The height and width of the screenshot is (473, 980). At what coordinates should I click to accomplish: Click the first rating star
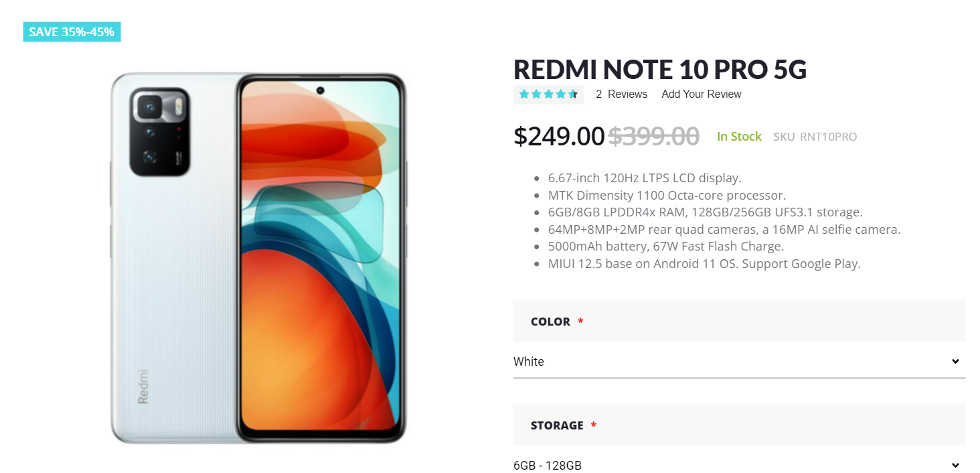click(x=524, y=94)
